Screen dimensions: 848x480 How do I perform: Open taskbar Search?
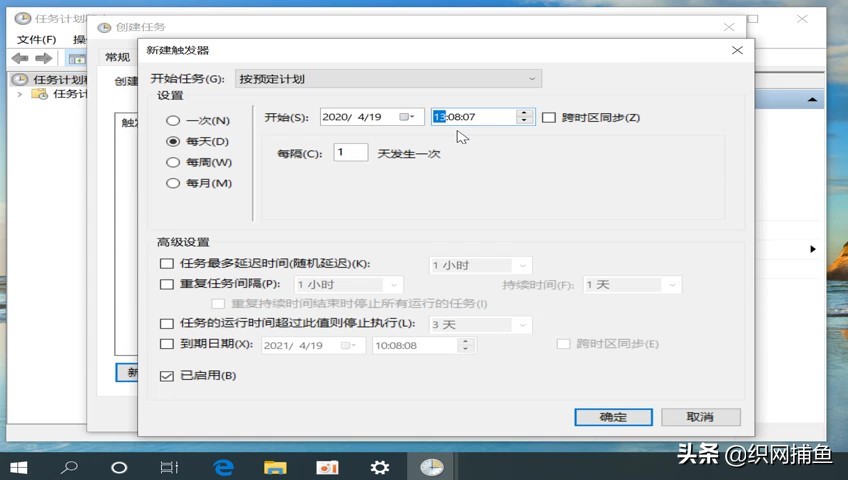[x=69, y=467]
